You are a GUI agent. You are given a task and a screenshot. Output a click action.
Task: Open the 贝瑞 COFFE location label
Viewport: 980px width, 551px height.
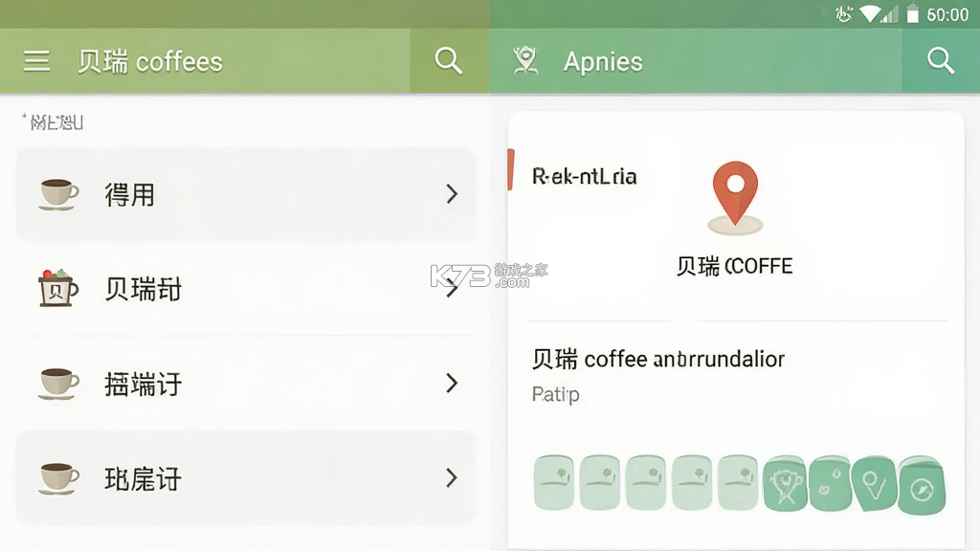click(x=734, y=267)
